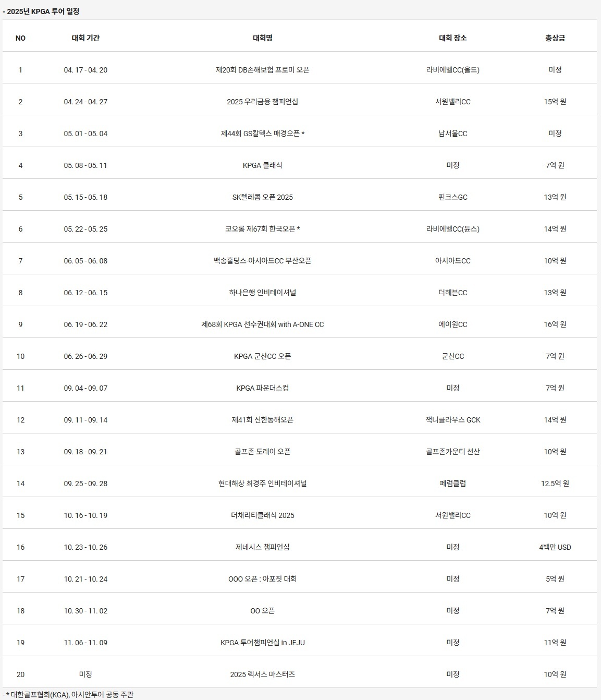Click the "4백만 USD" prize money cell
The height and width of the screenshot is (700, 601).
click(555, 547)
